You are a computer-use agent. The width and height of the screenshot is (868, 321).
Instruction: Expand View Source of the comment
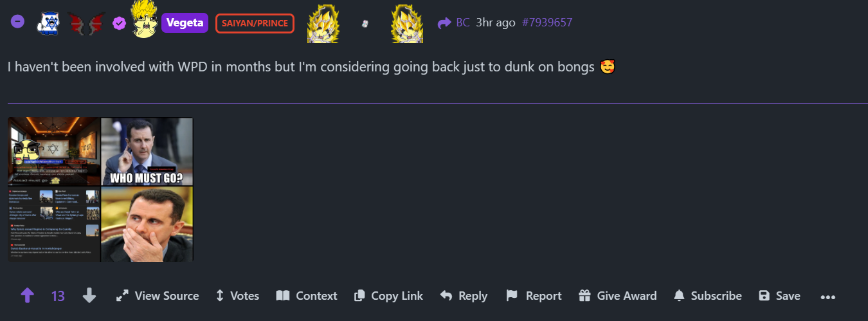tap(158, 296)
